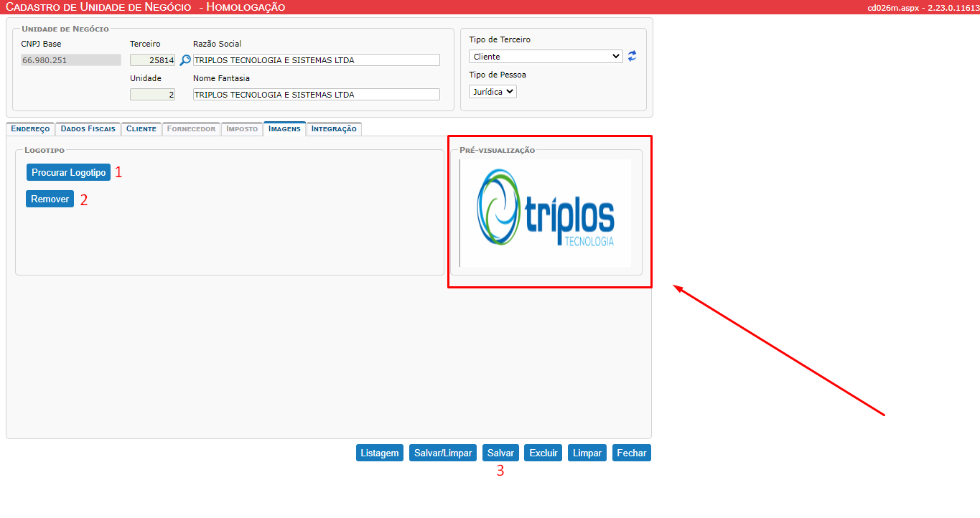Clear the form with Limpar
This screenshot has width=980, height=518.
[x=587, y=453]
